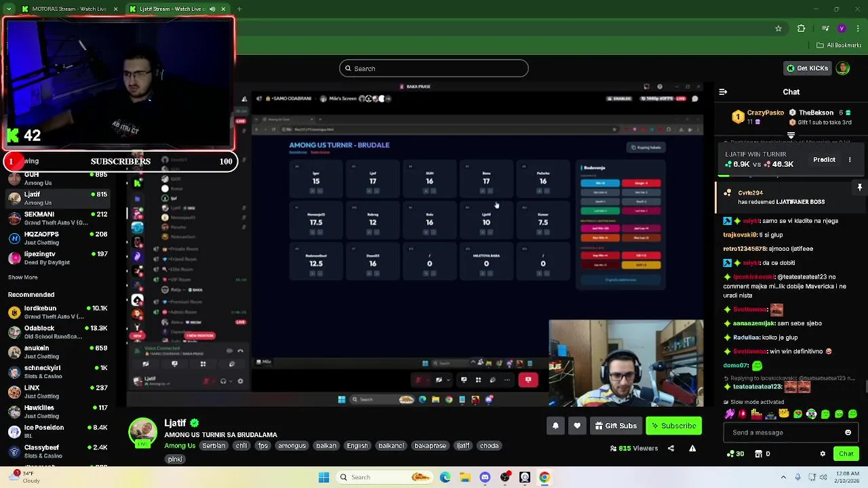Click the balkan stream tag
This screenshot has width=868, height=488.
326,446
